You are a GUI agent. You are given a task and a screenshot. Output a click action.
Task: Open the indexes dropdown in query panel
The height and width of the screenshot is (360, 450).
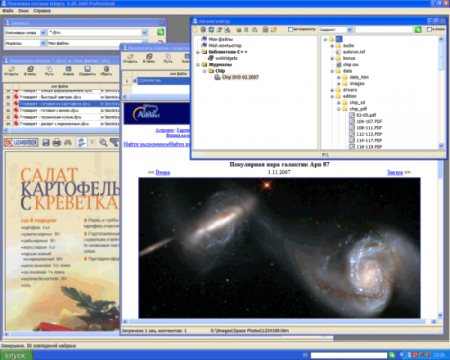[x=43, y=43]
